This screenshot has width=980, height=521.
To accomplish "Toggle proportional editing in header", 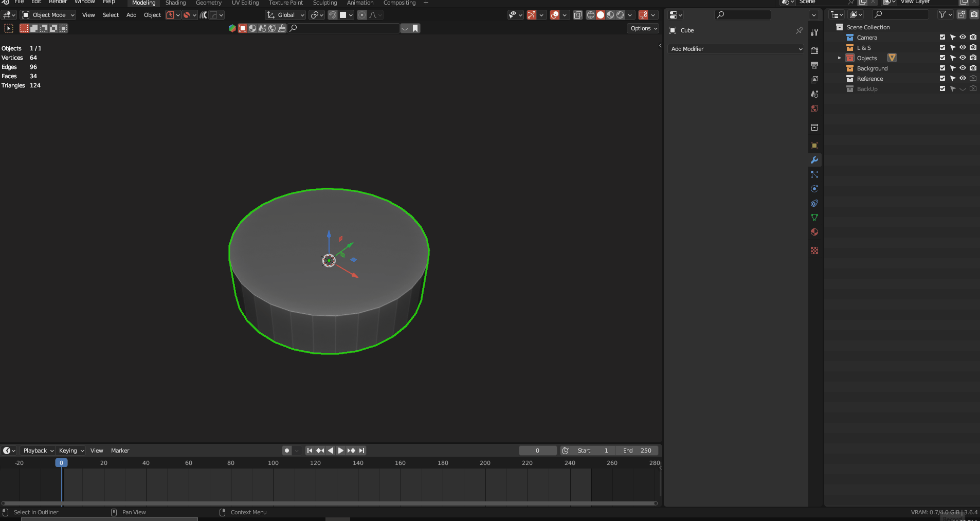I will (362, 15).
